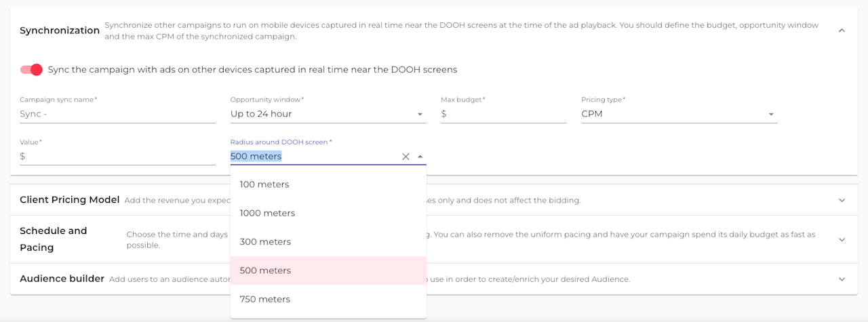Select the highlighted 500 meters option

[x=265, y=270]
